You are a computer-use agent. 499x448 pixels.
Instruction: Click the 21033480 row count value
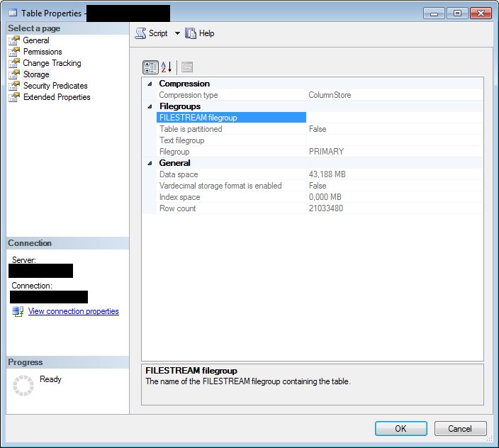(x=326, y=208)
